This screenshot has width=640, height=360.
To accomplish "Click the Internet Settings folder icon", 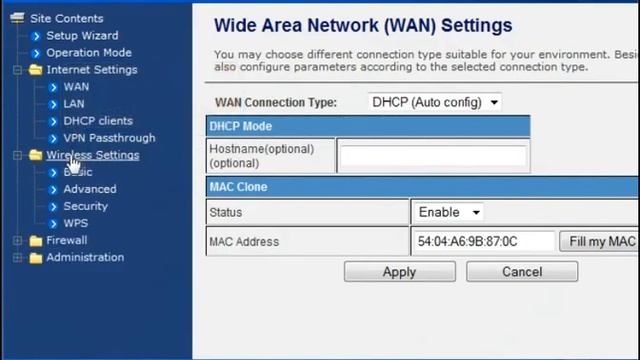I will [36, 70].
